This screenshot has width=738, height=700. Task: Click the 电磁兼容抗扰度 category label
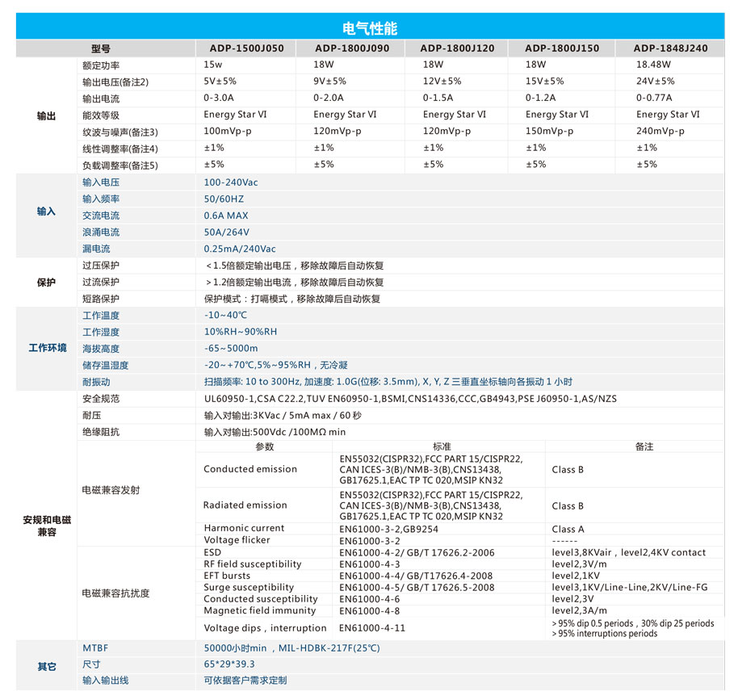pos(115,593)
